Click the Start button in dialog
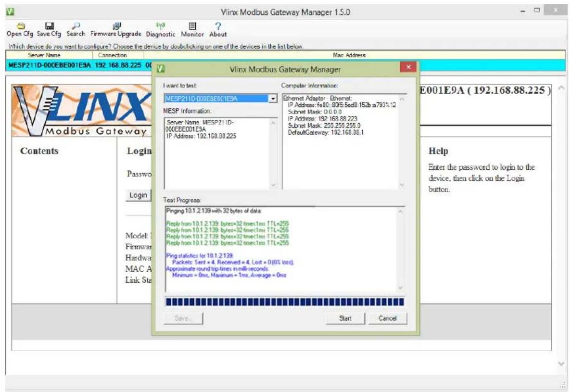The image size is (571, 392). [345, 318]
